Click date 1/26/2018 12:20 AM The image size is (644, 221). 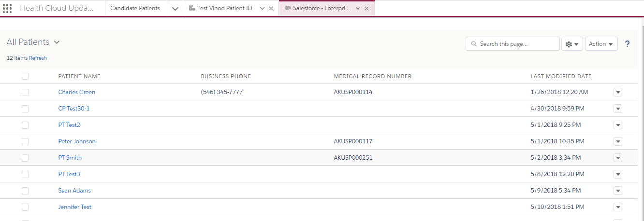559,92
